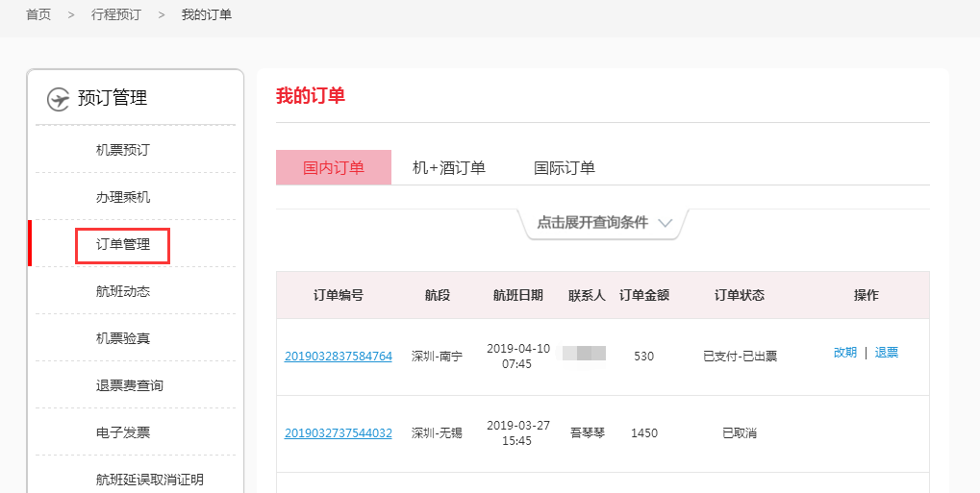Open order number 2019032737544032
980x493 pixels.
coord(339,433)
